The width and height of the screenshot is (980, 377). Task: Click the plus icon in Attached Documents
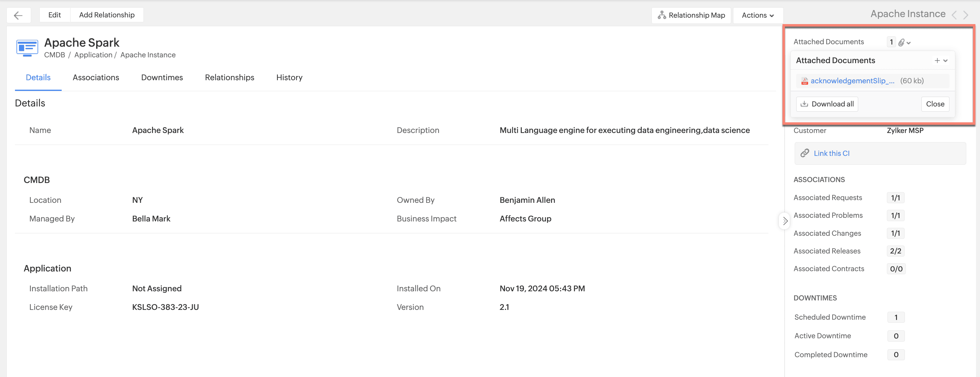click(937, 60)
